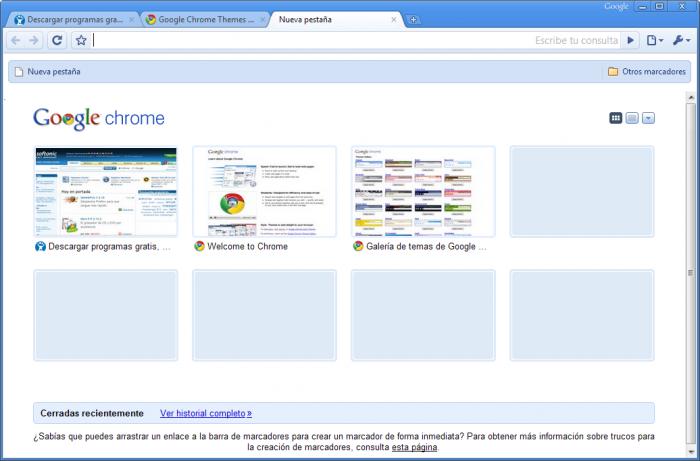The image size is (700, 461).
Task: Click the Google Chrome logo
Action: pos(99,119)
